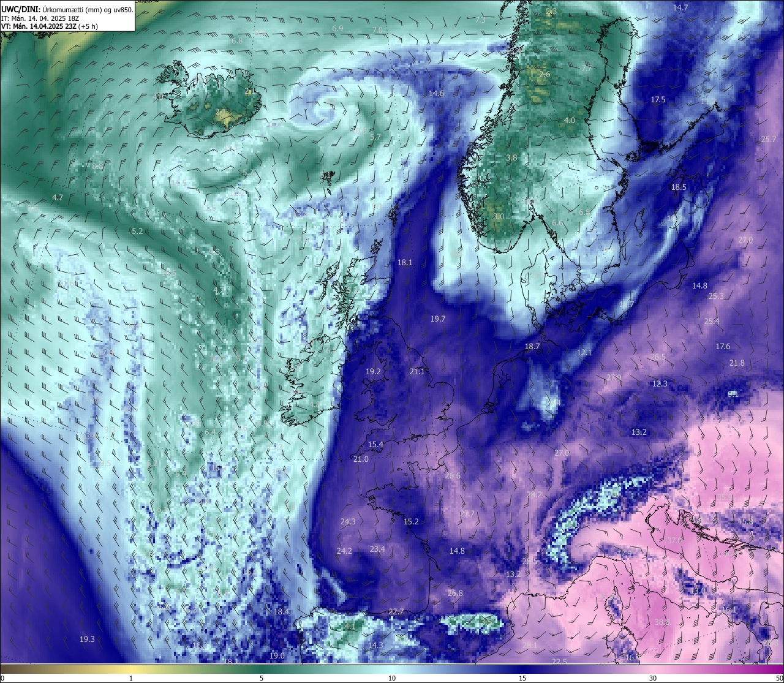Viewport: 784px width, 683px height.
Task: Click the 19.0 value at bottom
Action: coord(277,656)
